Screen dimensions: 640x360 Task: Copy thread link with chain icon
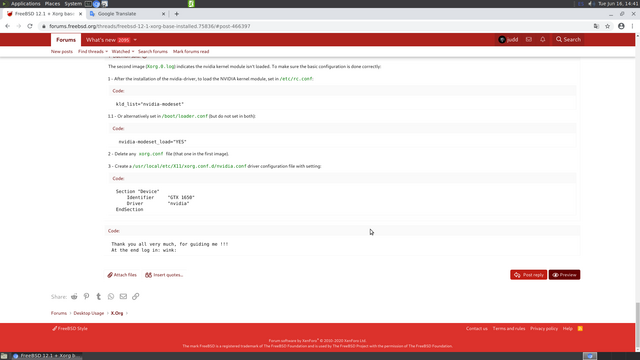click(x=136, y=296)
